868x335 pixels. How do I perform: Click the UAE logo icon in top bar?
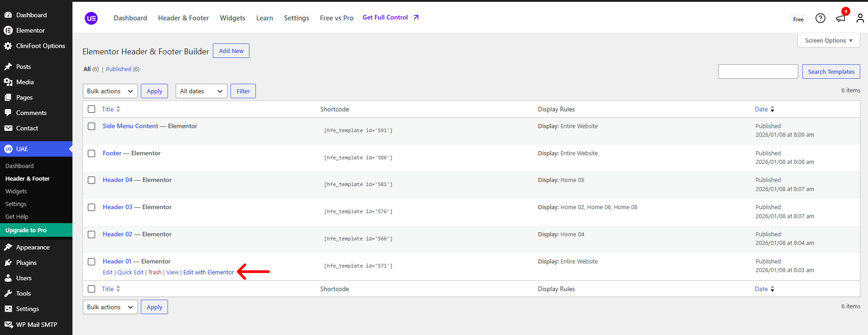(x=91, y=18)
